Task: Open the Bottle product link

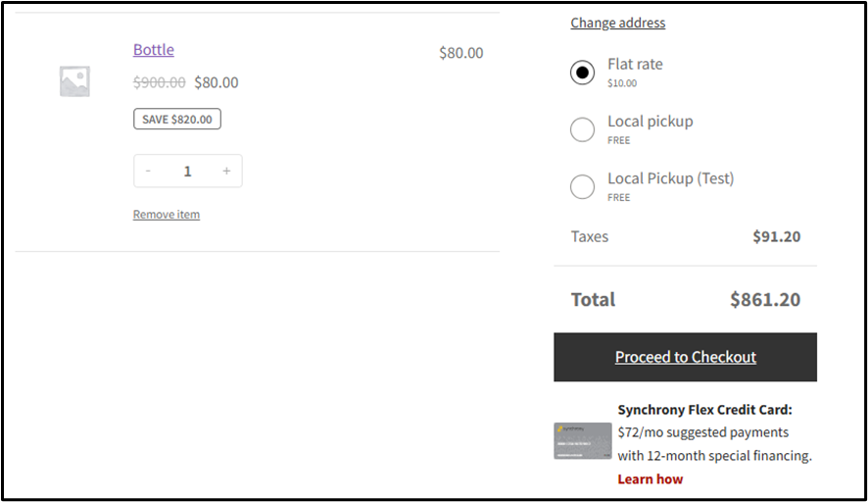Action: pos(153,50)
